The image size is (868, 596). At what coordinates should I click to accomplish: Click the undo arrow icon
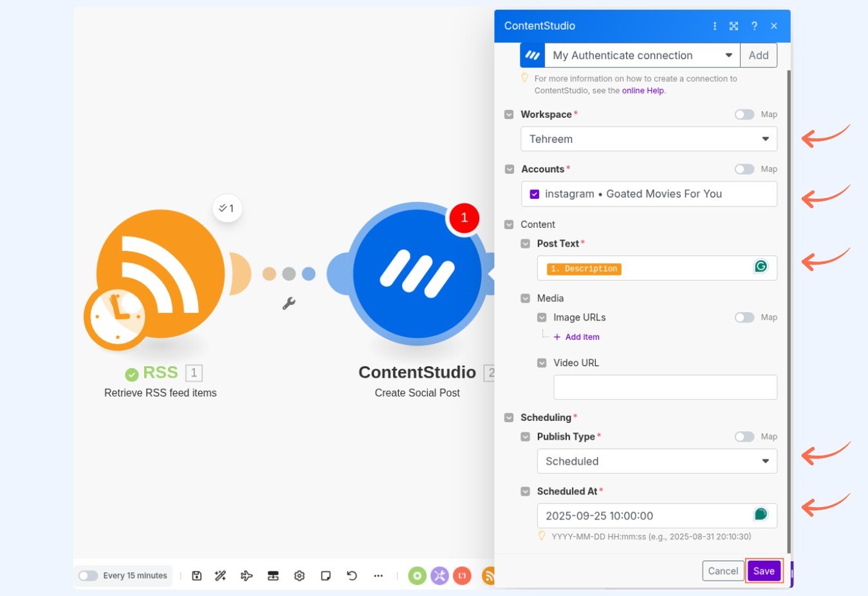click(352, 575)
